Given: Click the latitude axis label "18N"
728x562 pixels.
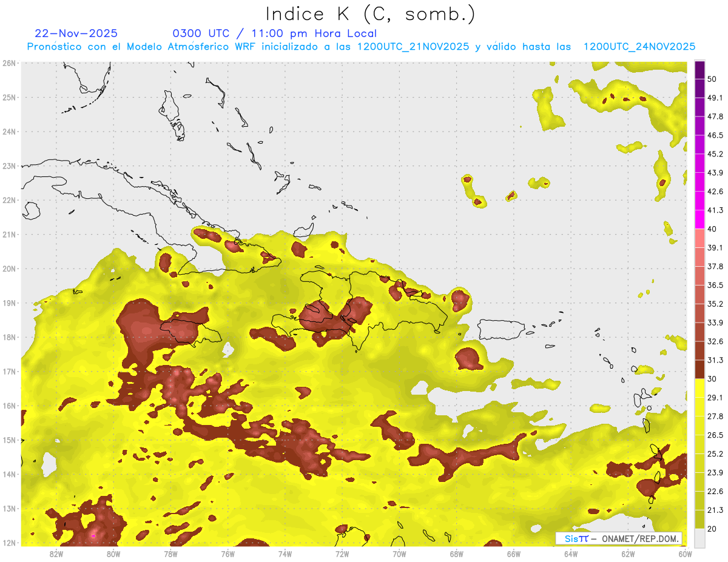Looking at the screenshot, I should tap(9, 338).
